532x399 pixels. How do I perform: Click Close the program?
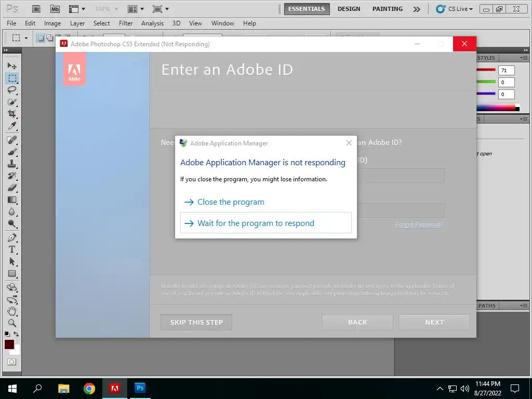click(265, 202)
